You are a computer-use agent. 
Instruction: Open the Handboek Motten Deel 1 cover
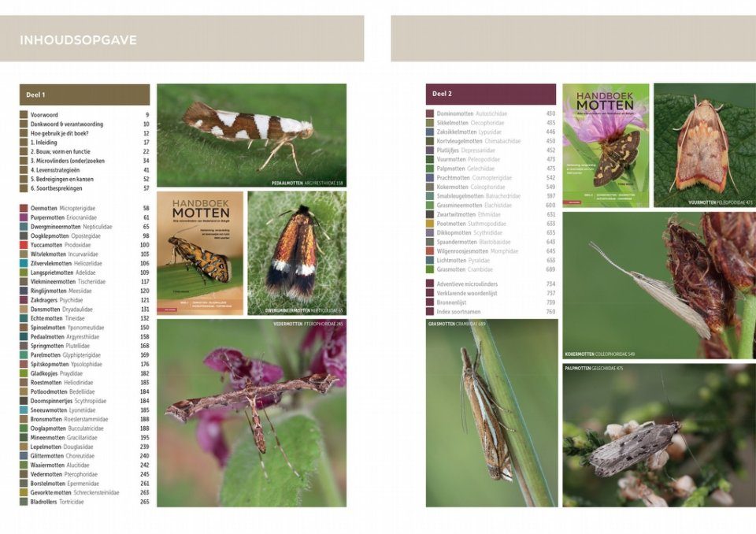199,253
